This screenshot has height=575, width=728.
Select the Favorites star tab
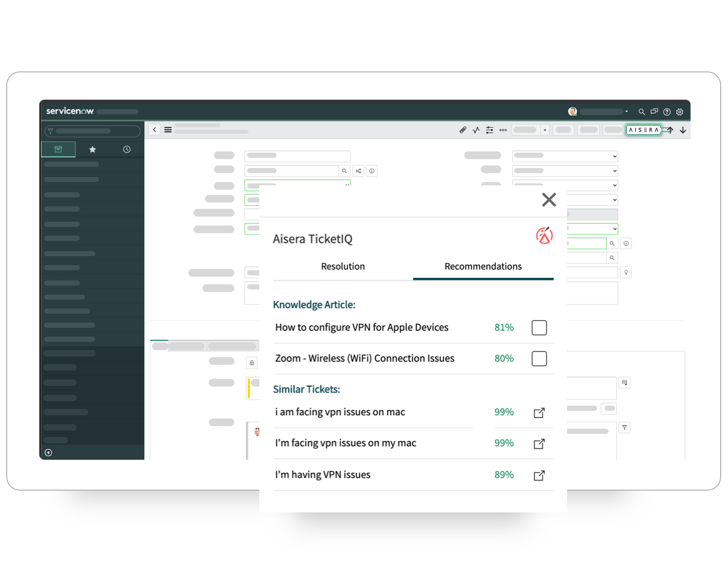[x=93, y=149]
